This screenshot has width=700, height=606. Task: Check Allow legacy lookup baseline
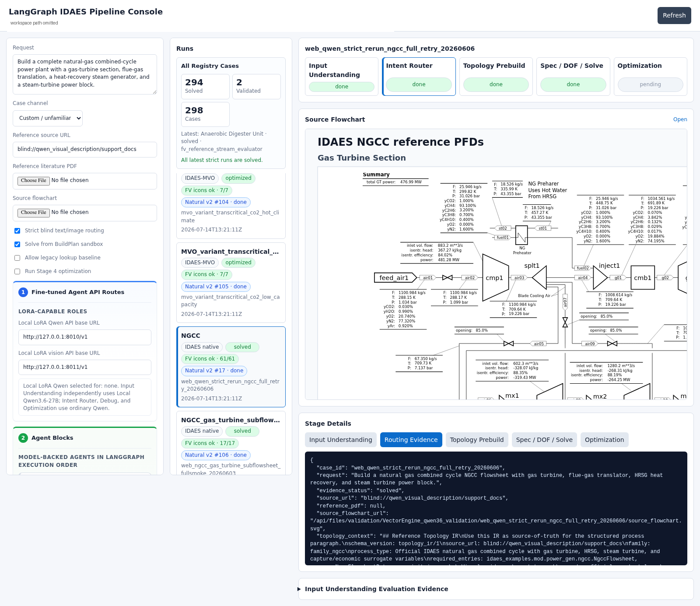(17, 258)
